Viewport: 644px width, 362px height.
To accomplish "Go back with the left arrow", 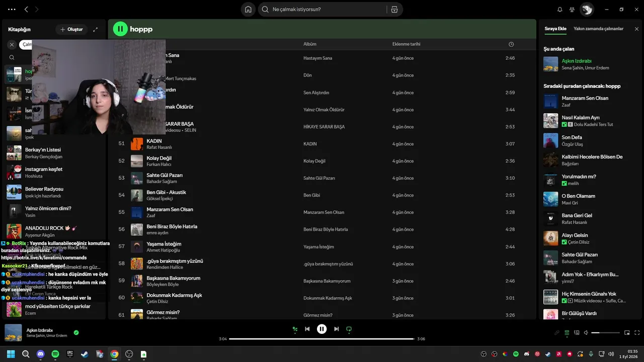I will click(26, 9).
